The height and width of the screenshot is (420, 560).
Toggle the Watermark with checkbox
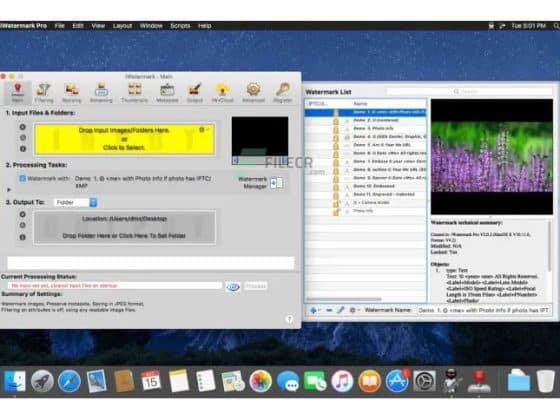click(x=22, y=178)
